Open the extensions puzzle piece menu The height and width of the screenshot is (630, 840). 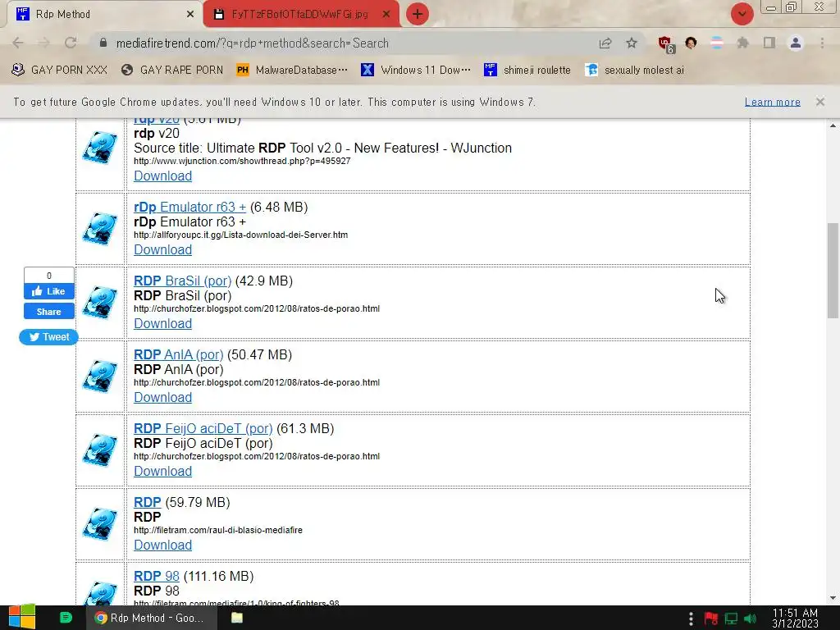tap(742, 43)
